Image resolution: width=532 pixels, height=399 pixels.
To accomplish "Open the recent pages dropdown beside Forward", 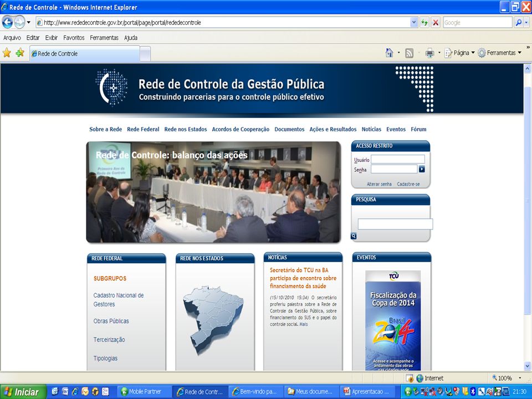I will pos(29,23).
